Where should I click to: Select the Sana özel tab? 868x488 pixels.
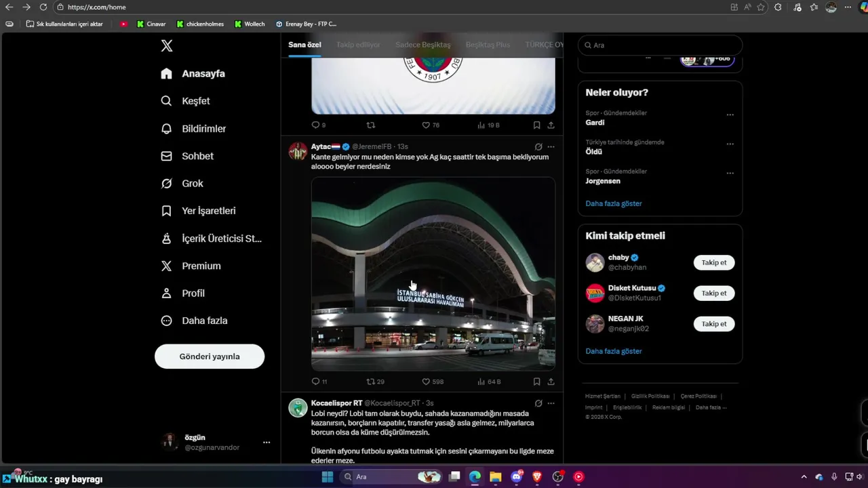tap(304, 45)
